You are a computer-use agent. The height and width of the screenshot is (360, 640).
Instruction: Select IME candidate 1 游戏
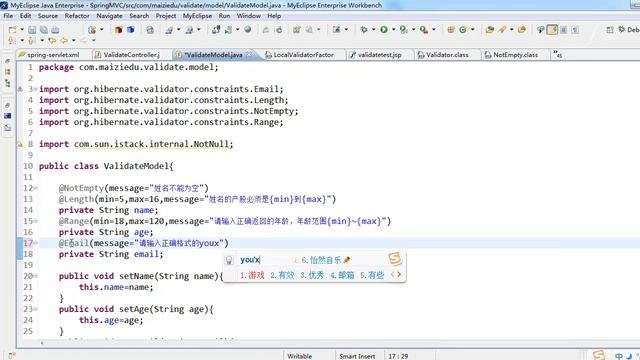[x=252, y=275]
